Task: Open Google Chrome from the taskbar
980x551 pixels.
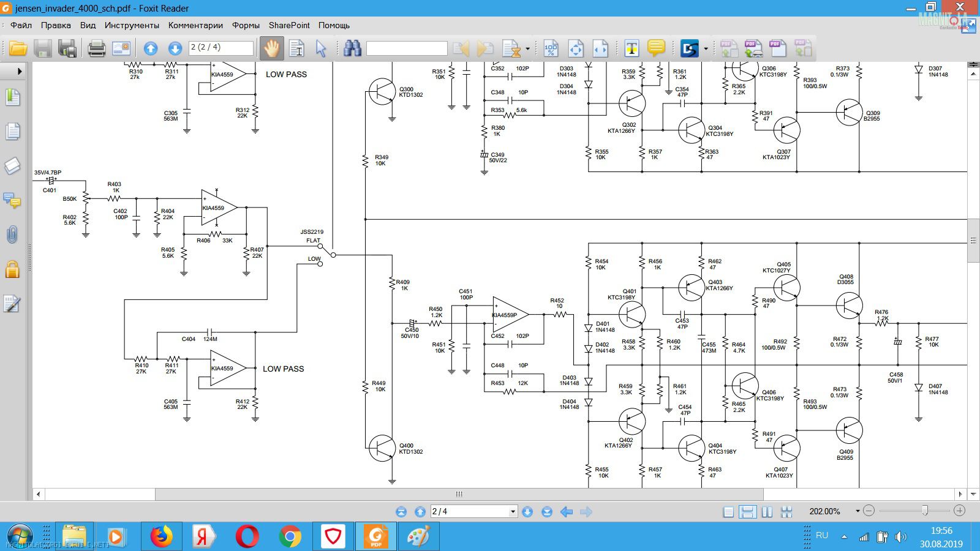Action: 290,537
